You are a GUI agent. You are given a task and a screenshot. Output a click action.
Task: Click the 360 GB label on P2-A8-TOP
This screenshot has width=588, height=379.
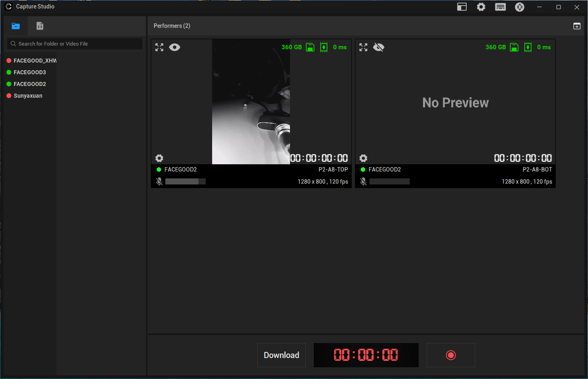tap(292, 47)
